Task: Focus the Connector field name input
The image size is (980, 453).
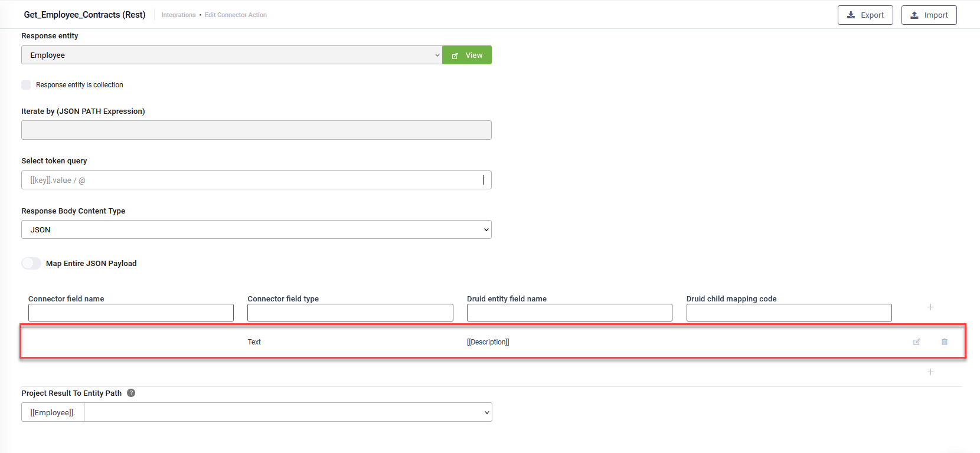Action: [131, 313]
